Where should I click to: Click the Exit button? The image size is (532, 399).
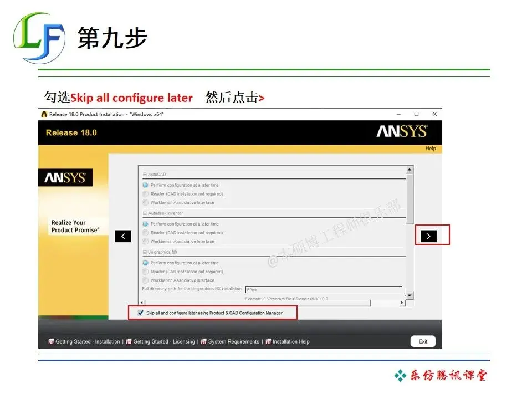[423, 341]
